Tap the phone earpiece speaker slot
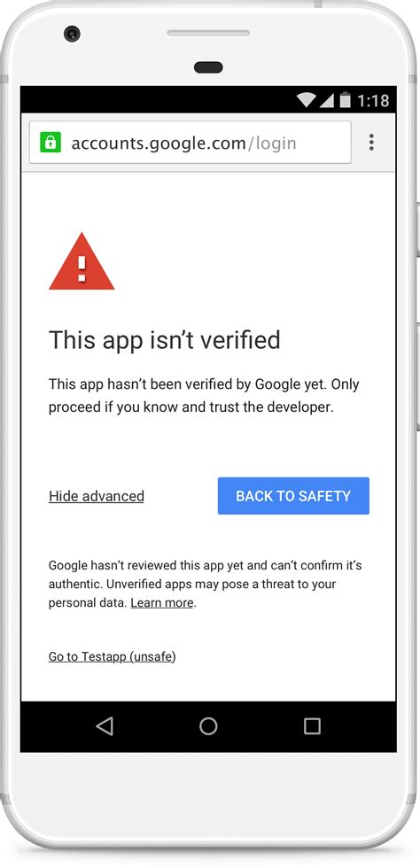420x868 pixels. click(x=208, y=34)
